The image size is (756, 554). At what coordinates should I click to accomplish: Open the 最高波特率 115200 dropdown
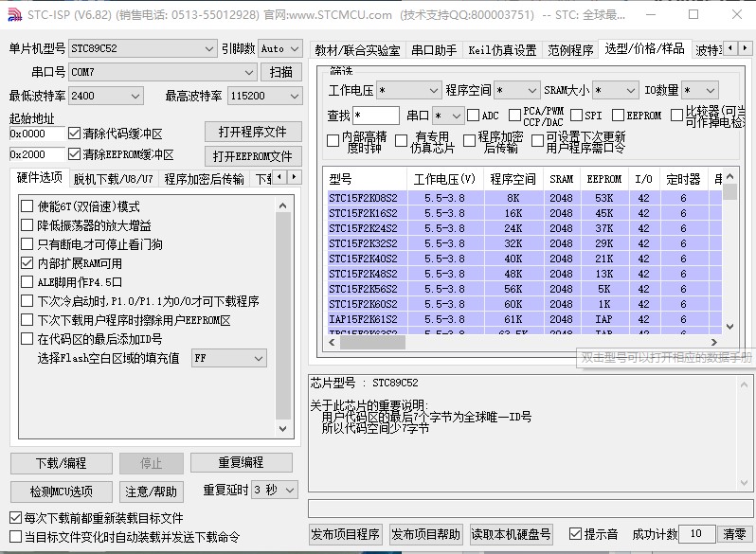(x=264, y=96)
